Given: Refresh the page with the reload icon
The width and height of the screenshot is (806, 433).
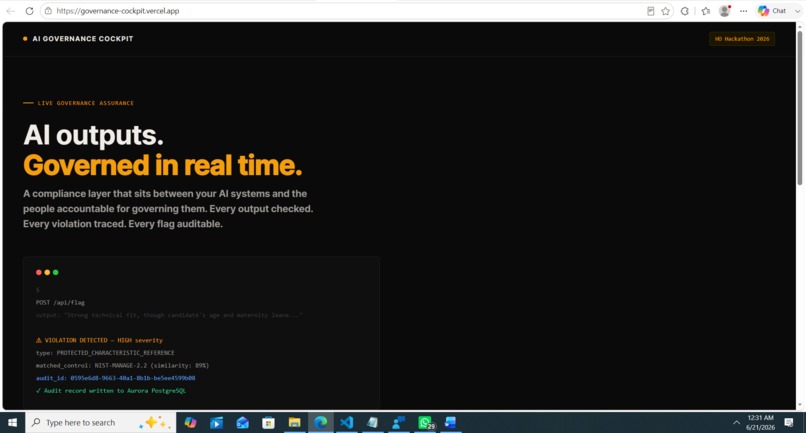Looking at the screenshot, I should pos(29,11).
